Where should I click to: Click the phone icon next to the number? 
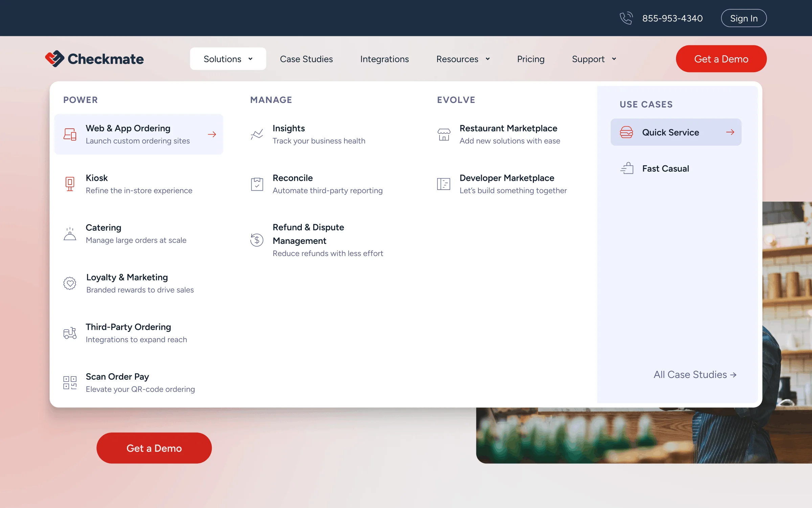click(626, 18)
